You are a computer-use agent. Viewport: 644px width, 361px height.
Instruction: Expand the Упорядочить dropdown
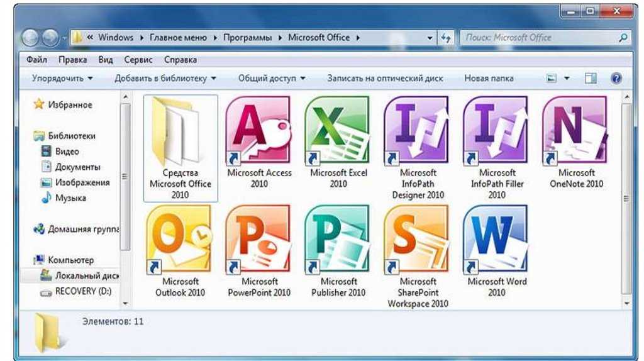point(62,78)
